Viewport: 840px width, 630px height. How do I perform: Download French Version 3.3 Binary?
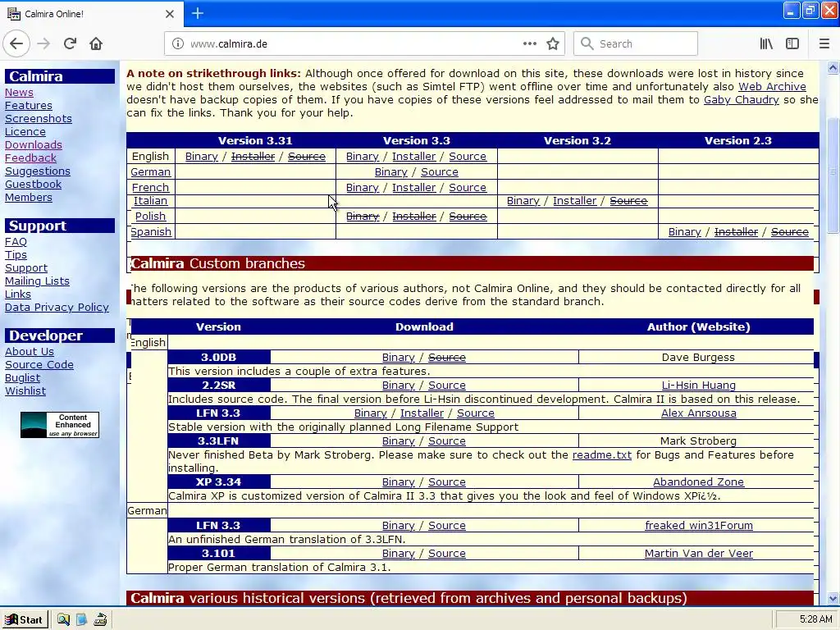(362, 188)
